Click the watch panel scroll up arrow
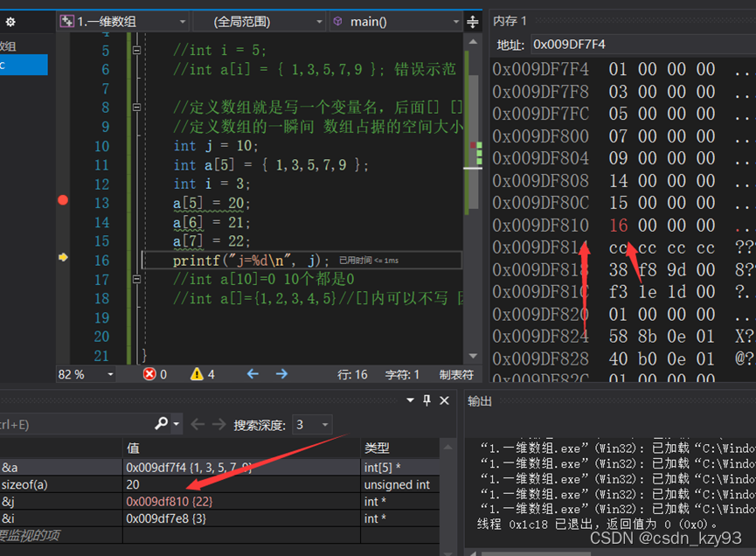 tap(447, 447)
